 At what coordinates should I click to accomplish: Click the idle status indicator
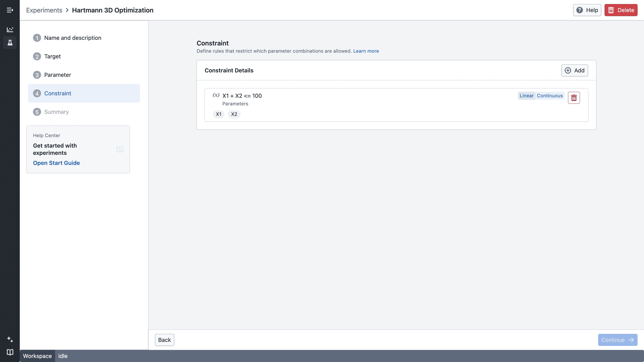[x=63, y=356]
